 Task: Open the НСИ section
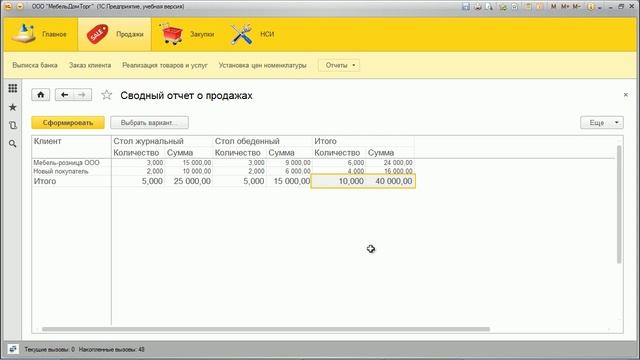pyautogui.click(x=252, y=34)
